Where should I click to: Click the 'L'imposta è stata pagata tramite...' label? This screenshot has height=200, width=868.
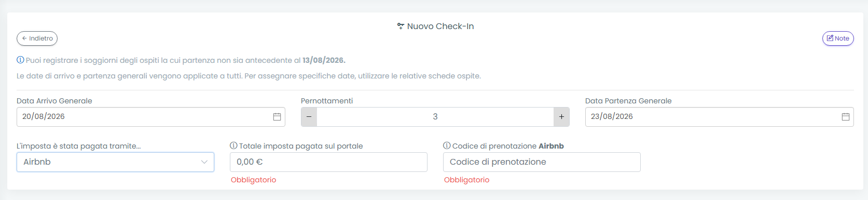point(79,146)
